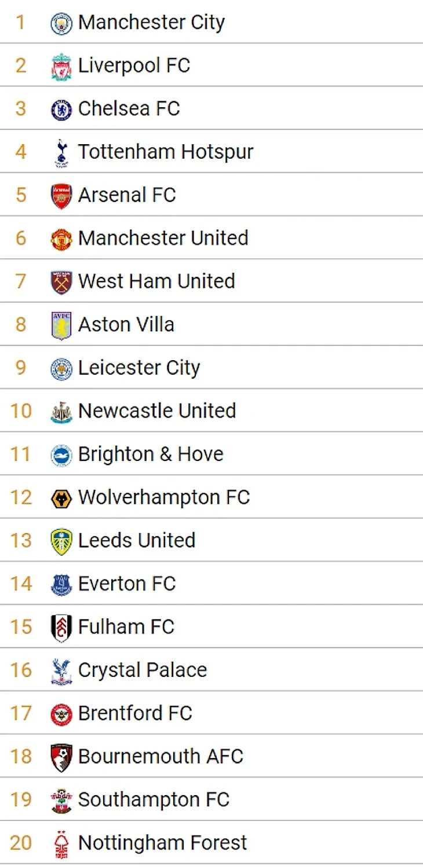Image resolution: width=423 pixels, height=868 pixels.
Task: Click the rank number 18 for Bournemouth
Action: coord(21,756)
